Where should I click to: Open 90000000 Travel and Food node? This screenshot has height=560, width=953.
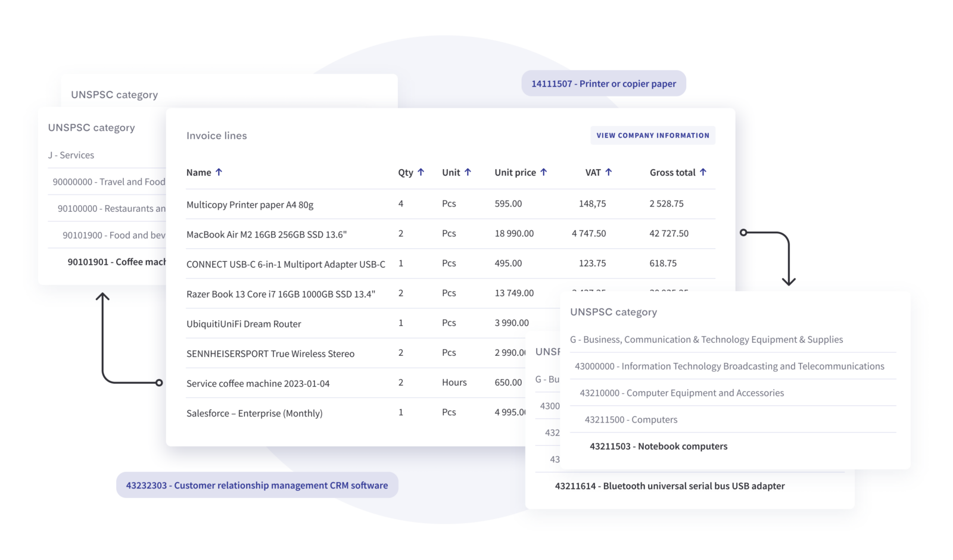[108, 182]
